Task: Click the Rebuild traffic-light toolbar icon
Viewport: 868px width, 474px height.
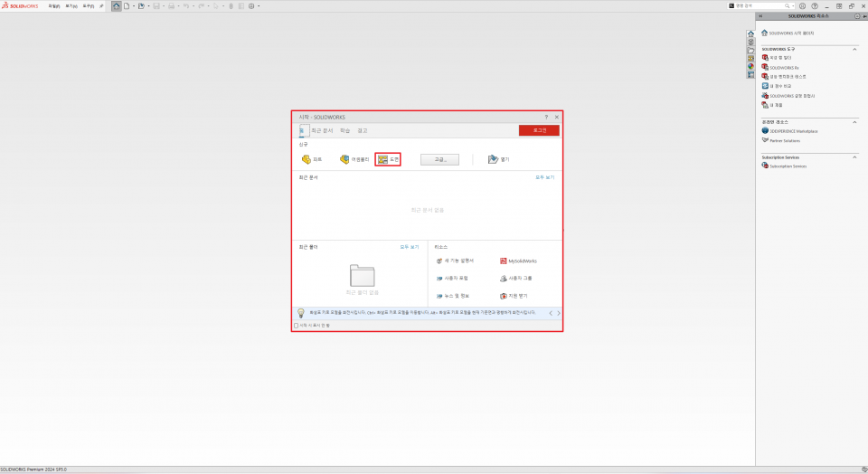Action: [231, 6]
